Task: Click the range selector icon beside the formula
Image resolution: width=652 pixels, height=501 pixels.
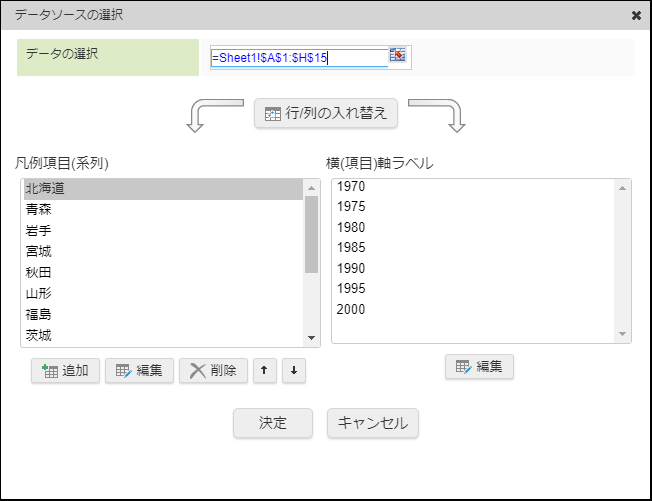Action: coord(398,55)
